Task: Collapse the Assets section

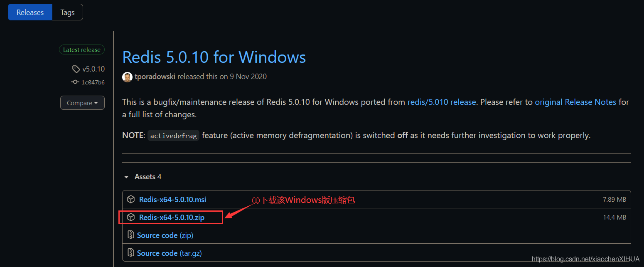Action: (x=126, y=177)
